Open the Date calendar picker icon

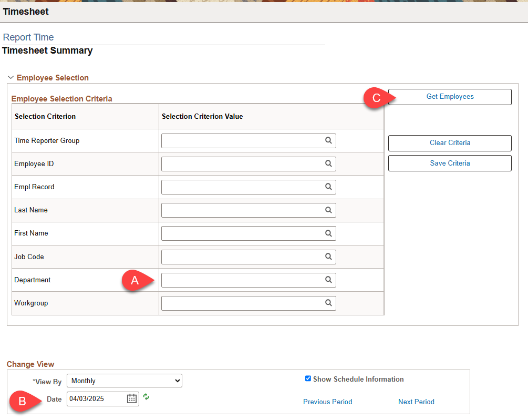(131, 398)
